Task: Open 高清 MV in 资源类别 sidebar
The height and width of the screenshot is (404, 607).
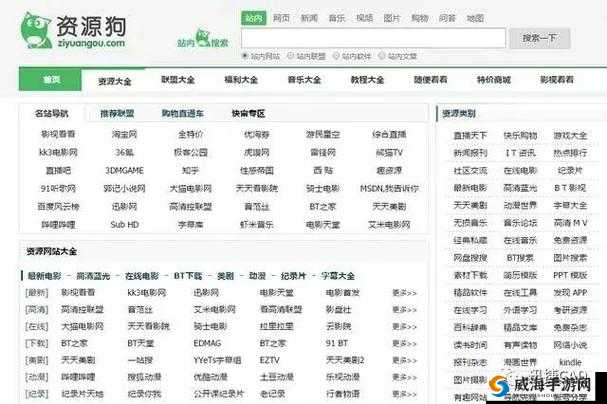Action: coord(570,223)
